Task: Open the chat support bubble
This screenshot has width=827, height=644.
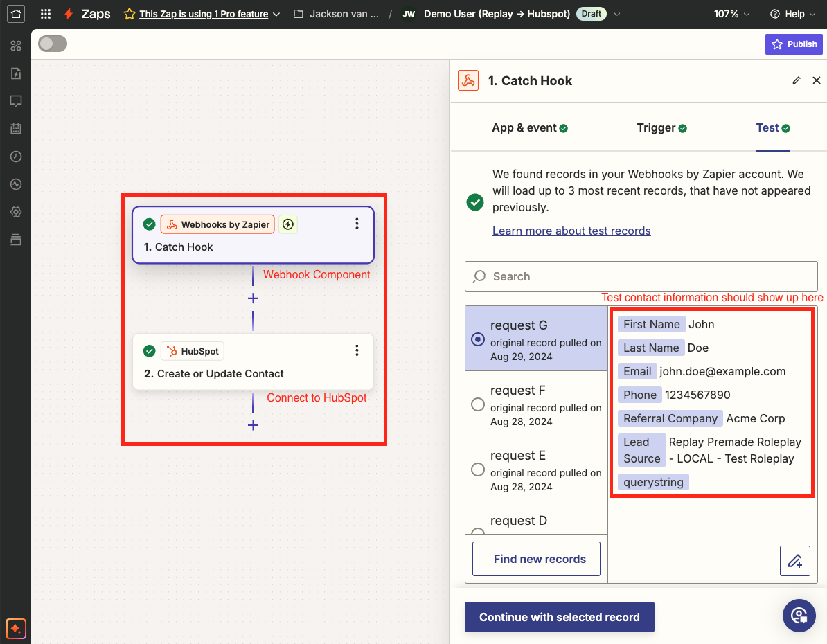Action: click(x=799, y=616)
